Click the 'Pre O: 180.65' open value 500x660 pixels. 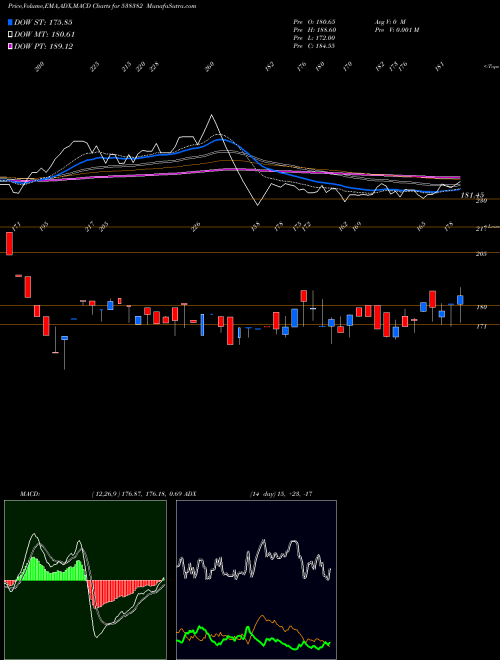click(x=314, y=21)
